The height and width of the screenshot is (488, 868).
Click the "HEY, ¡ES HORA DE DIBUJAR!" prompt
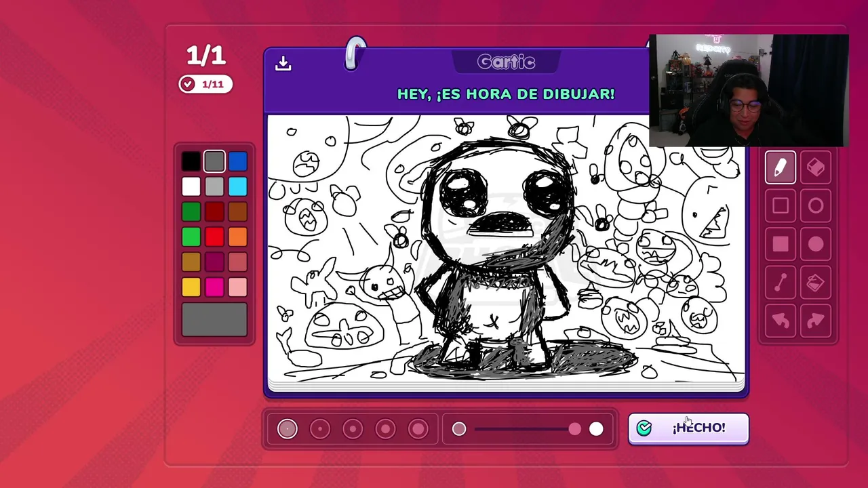506,94
